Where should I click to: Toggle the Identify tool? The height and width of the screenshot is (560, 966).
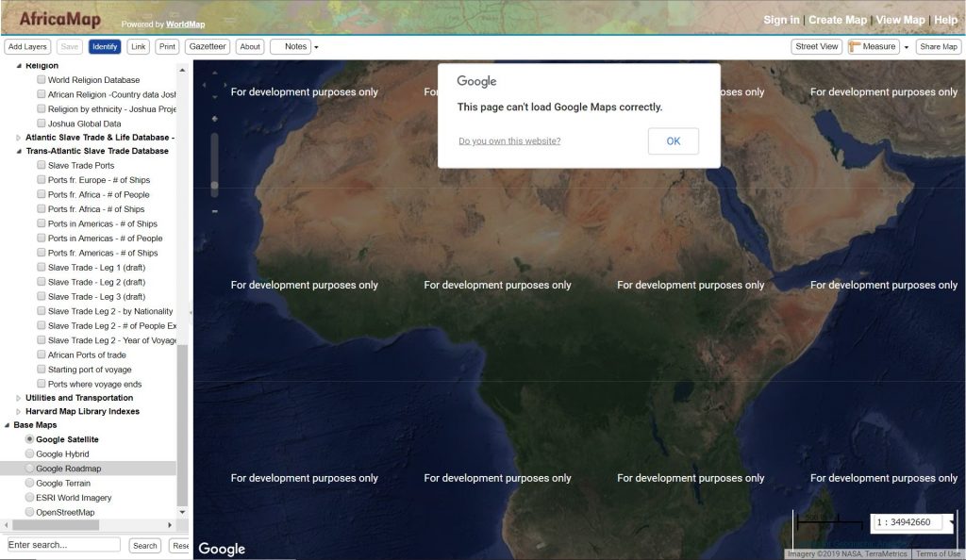[x=105, y=47]
